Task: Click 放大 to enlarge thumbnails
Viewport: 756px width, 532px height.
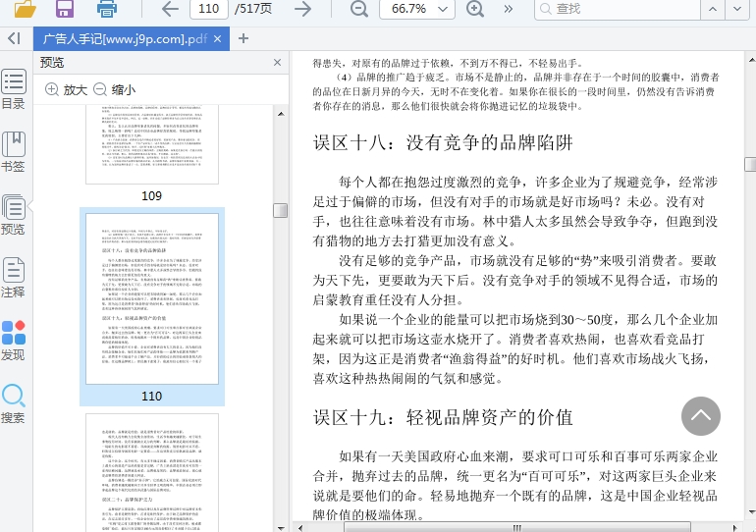Action: coord(67,89)
